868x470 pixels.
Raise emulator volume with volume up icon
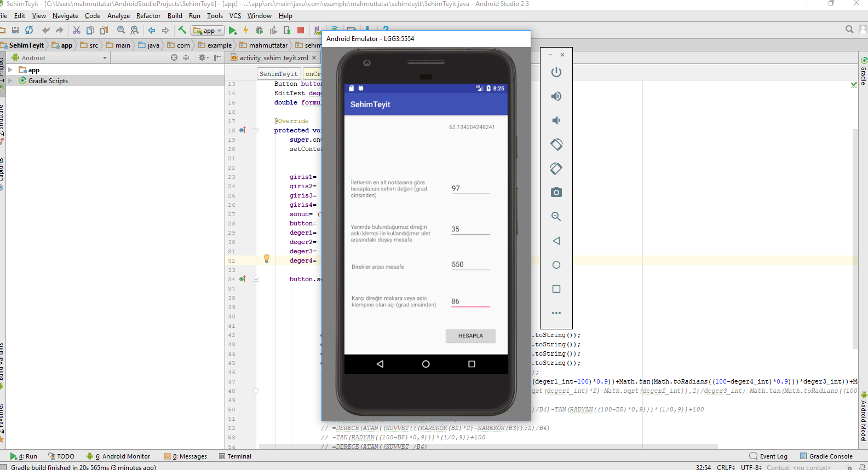pyautogui.click(x=556, y=96)
